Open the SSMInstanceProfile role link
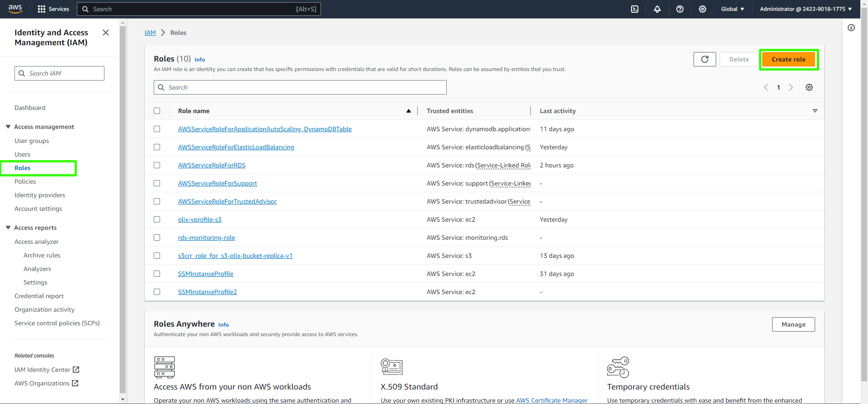Screen dimensions: 868x404 [206, 274]
